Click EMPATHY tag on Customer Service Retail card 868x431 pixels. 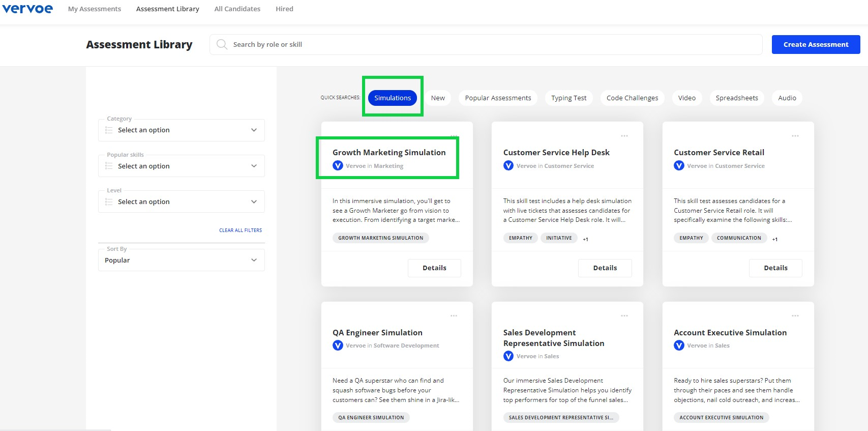[691, 238]
